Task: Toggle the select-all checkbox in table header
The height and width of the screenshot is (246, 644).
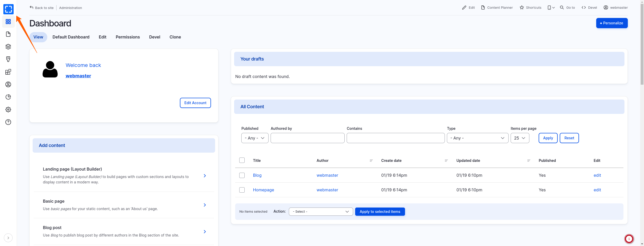Action: pos(242,160)
